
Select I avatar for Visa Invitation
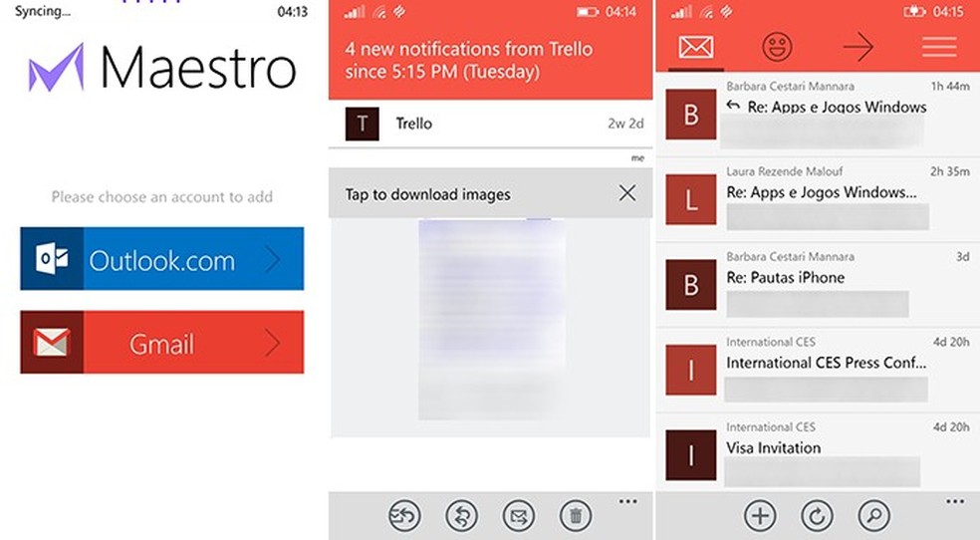point(690,454)
